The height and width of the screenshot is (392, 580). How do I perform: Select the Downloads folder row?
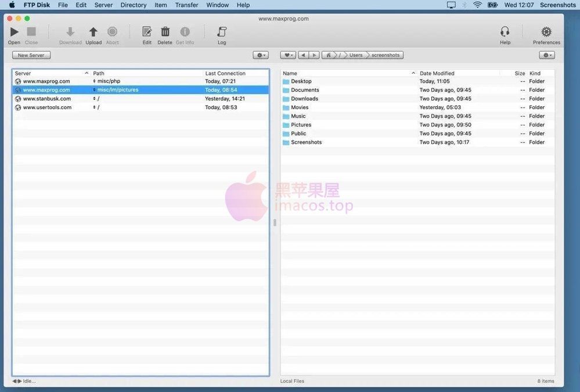[417, 99]
